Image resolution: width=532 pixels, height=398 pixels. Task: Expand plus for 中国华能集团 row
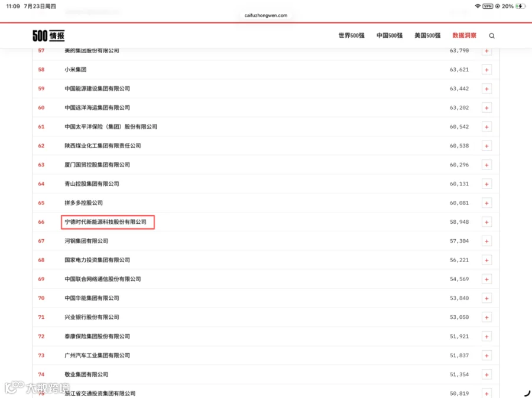click(486, 298)
